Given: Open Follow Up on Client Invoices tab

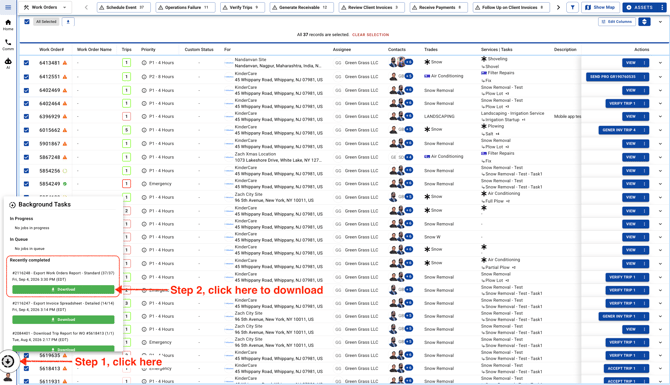Looking at the screenshot, I should (x=511, y=7).
